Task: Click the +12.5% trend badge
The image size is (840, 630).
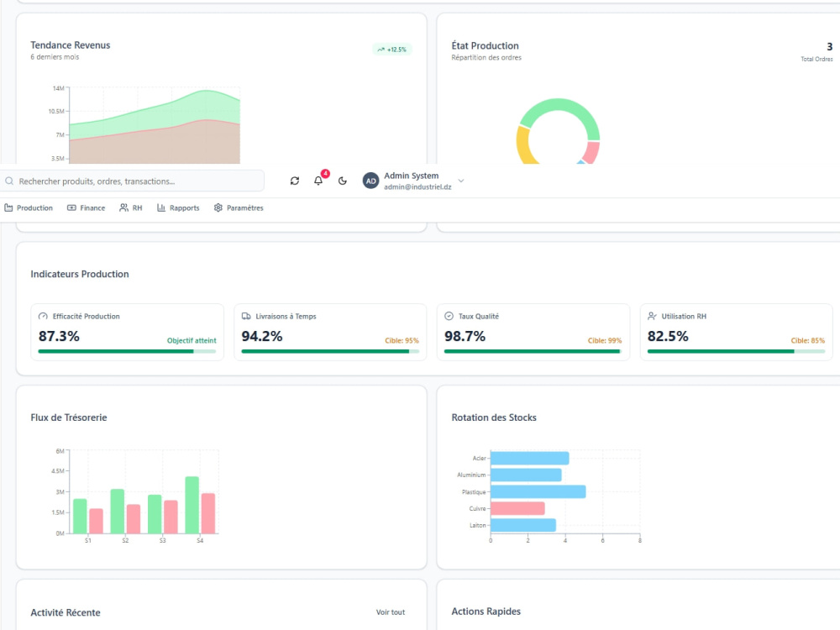Action: tap(392, 50)
